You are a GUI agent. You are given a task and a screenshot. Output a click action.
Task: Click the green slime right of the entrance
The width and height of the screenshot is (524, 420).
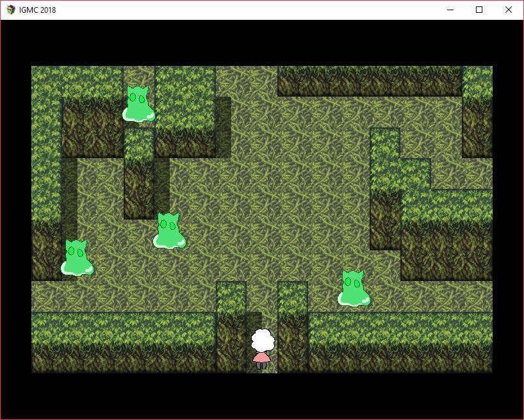coord(354,288)
